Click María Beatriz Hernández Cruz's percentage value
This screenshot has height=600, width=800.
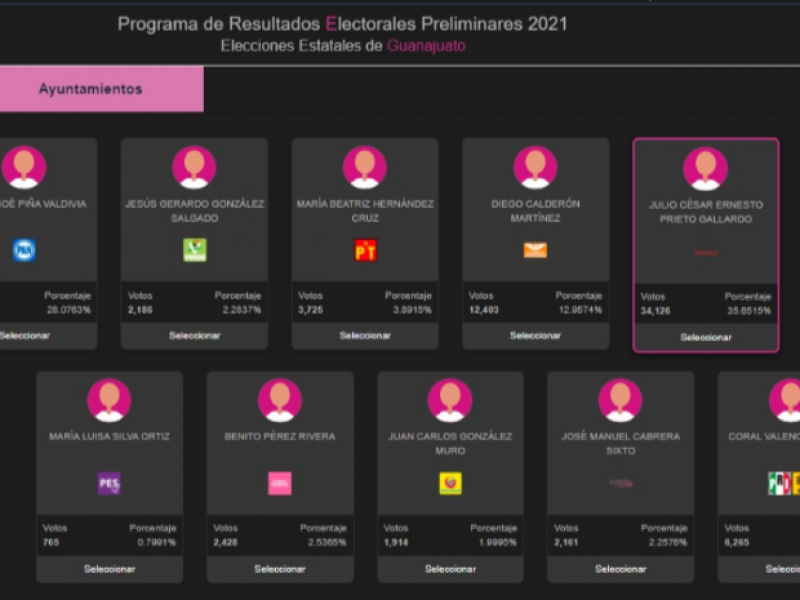point(412,310)
